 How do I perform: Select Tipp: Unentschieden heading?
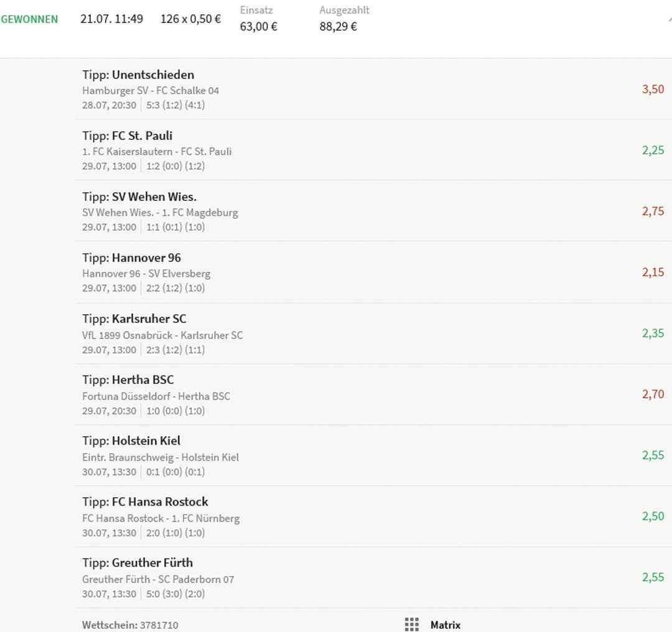[138, 75]
